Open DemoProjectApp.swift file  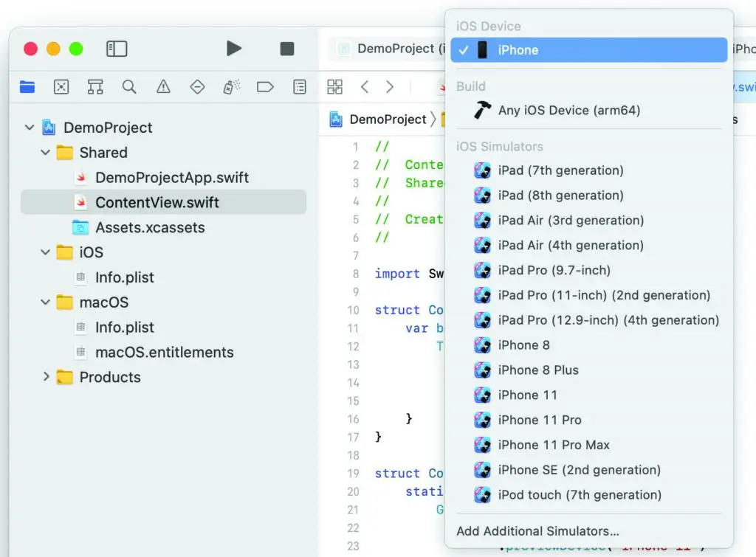[x=171, y=178]
